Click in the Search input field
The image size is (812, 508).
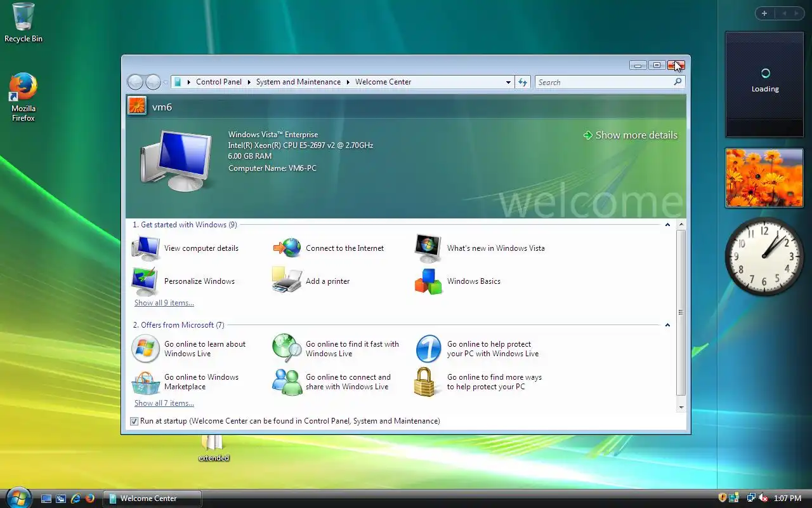604,82
